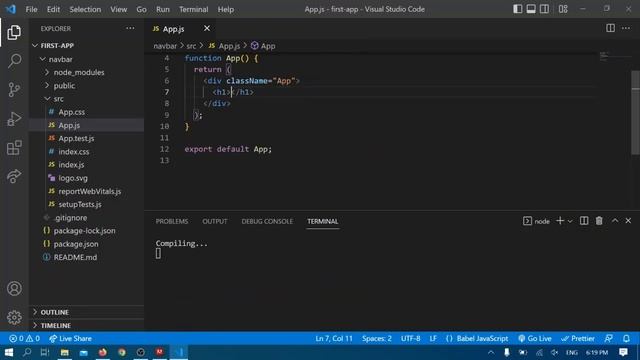The image size is (640, 360).
Task: Open index.js in the explorer
Action: (86, 165)
